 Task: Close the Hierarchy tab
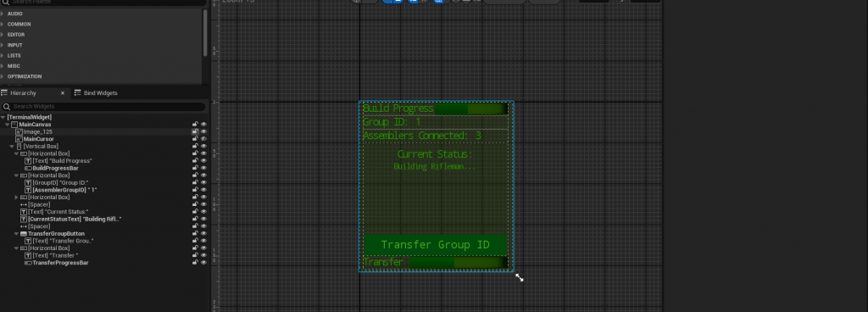click(x=63, y=93)
